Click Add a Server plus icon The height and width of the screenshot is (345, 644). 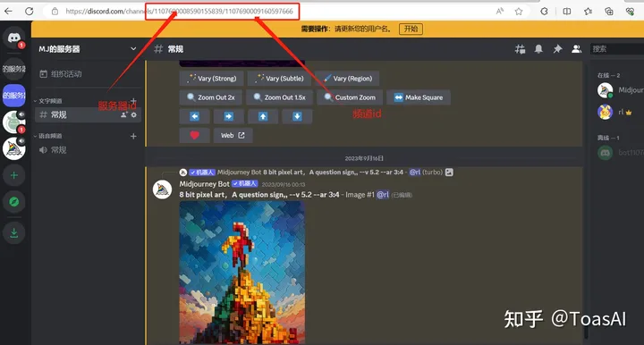pyautogui.click(x=14, y=175)
